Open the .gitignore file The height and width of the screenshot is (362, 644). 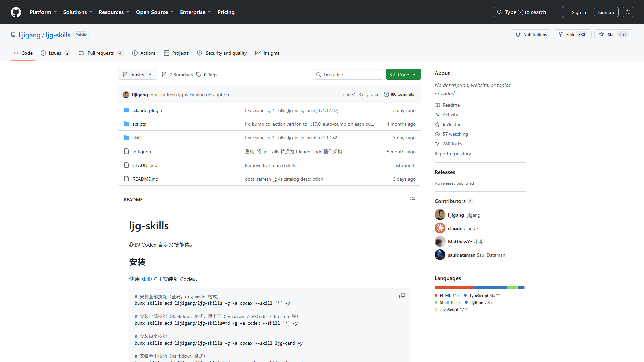(x=142, y=152)
